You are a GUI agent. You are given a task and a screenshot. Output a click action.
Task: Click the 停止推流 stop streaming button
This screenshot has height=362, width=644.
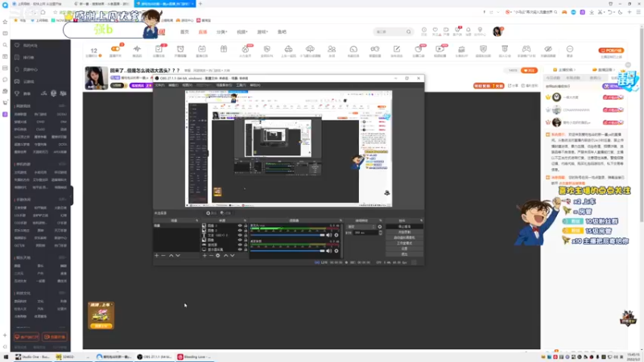coord(405,227)
